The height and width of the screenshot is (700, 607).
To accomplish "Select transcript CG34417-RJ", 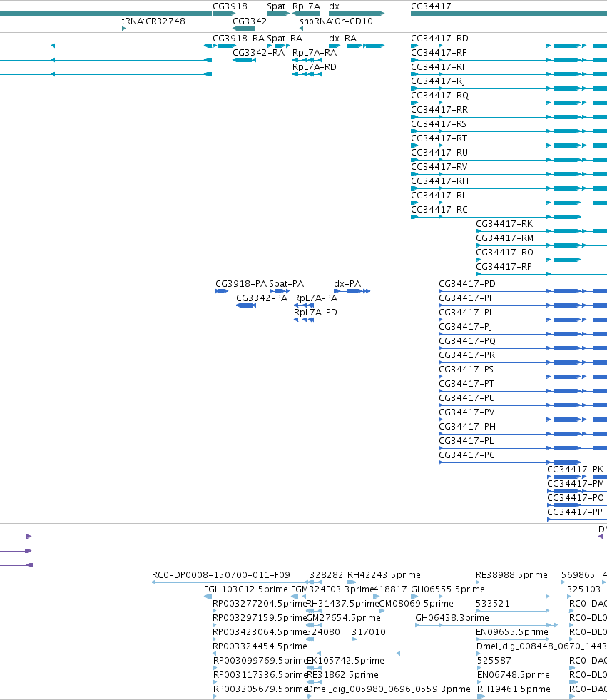I will tap(438, 81).
